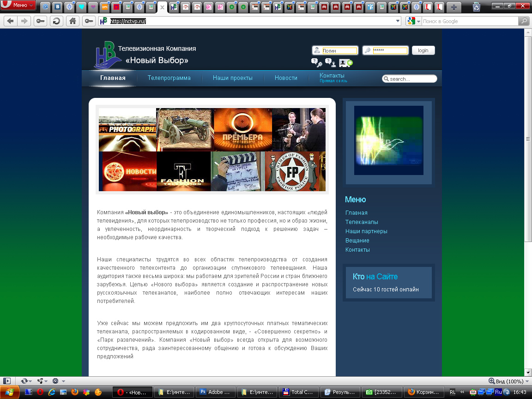The height and width of the screenshot is (399, 532).
Task: Open the closed tabs trash icon
Action: (x=477, y=7)
